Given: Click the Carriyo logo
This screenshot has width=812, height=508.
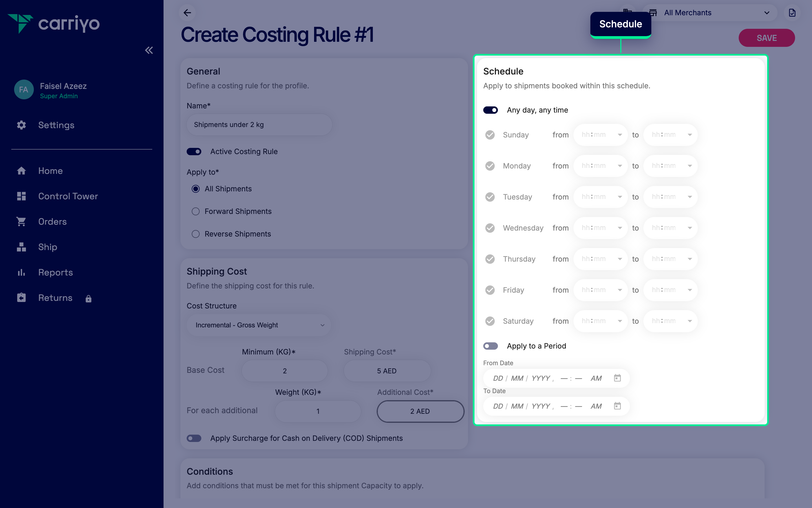Looking at the screenshot, I should pyautogui.click(x=54, y=23).
